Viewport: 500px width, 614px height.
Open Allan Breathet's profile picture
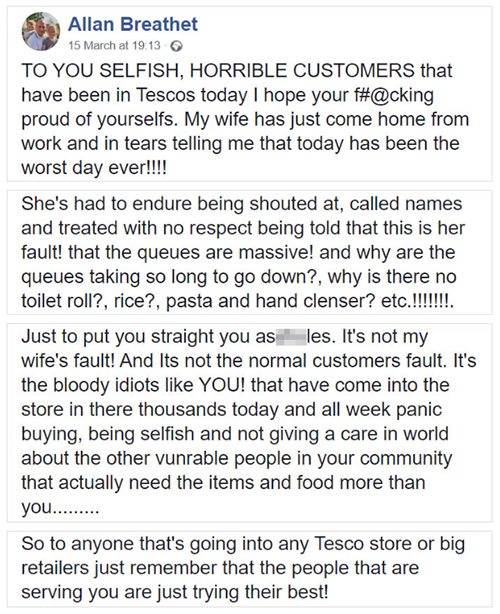point(41,31)
